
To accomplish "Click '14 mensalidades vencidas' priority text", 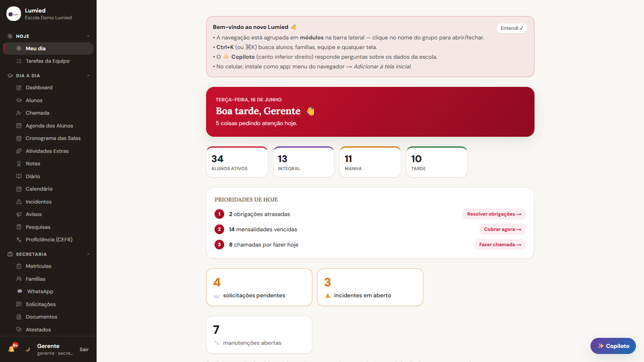I will 263,229.
